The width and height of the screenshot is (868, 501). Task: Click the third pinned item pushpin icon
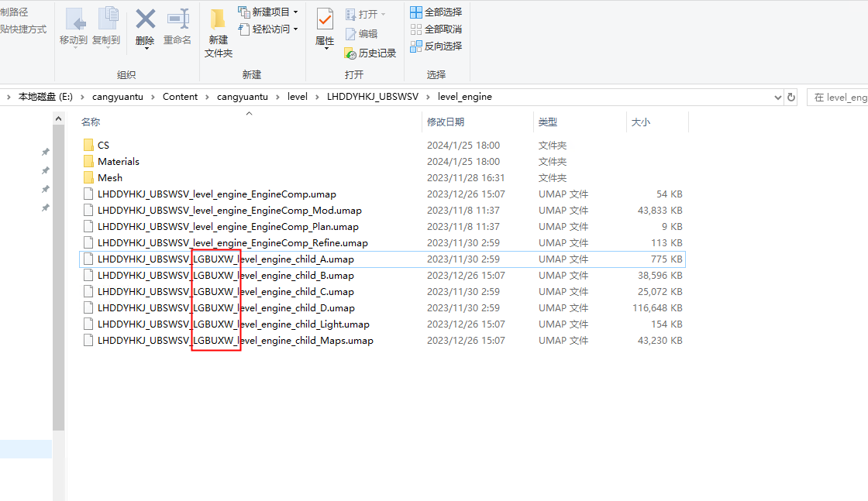coord(46,189)
